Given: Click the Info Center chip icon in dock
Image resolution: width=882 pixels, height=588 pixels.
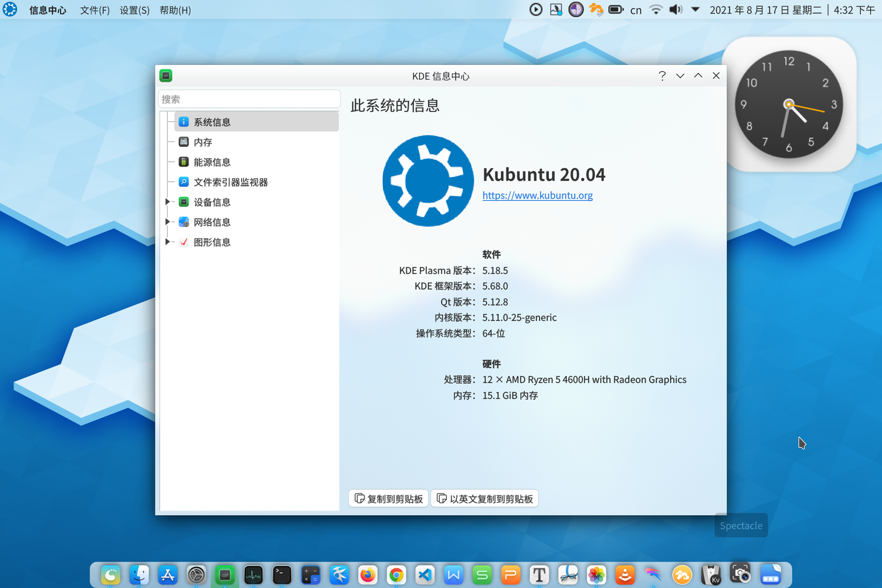Looking at the screenshot, I should (x=225, y=575).
